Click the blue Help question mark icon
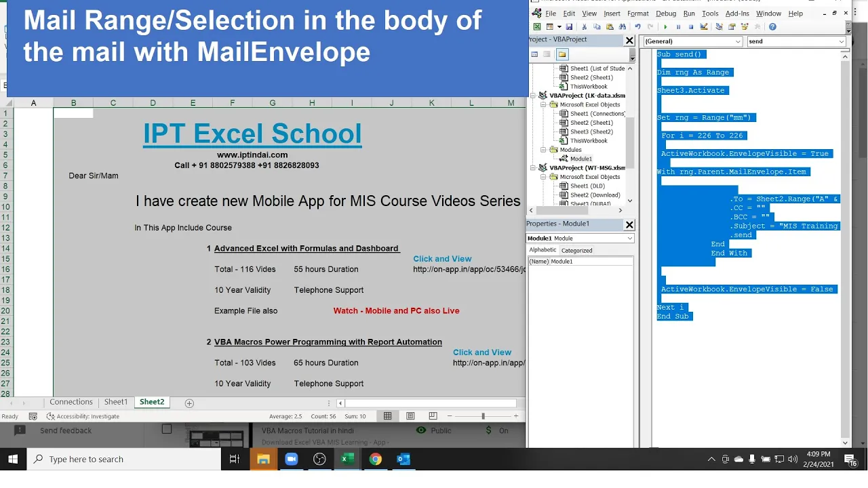 (x=772, y=27)
